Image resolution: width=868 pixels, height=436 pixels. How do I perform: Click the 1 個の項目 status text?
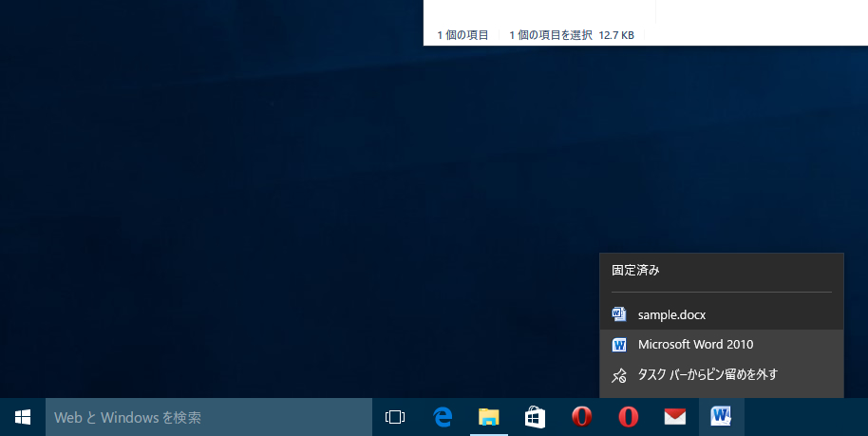pos(462,35)
